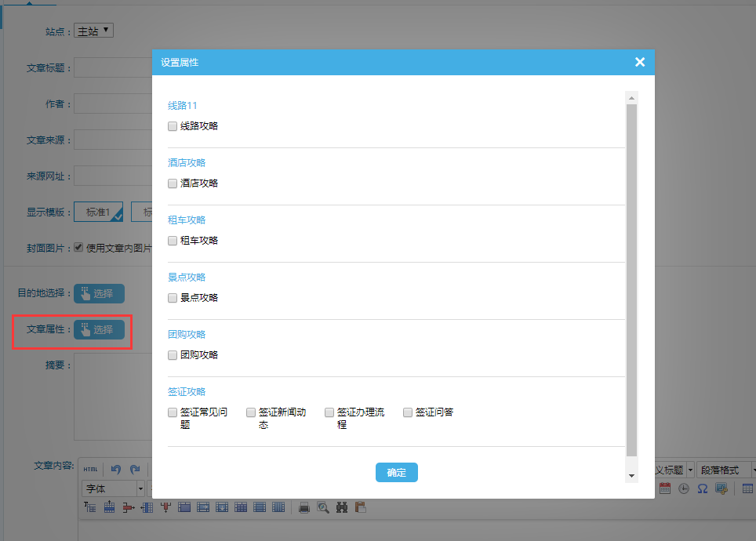Click the redo arrow in editor toolbar
This screenshot has width=756, height=541.
[x=135, y=469]
